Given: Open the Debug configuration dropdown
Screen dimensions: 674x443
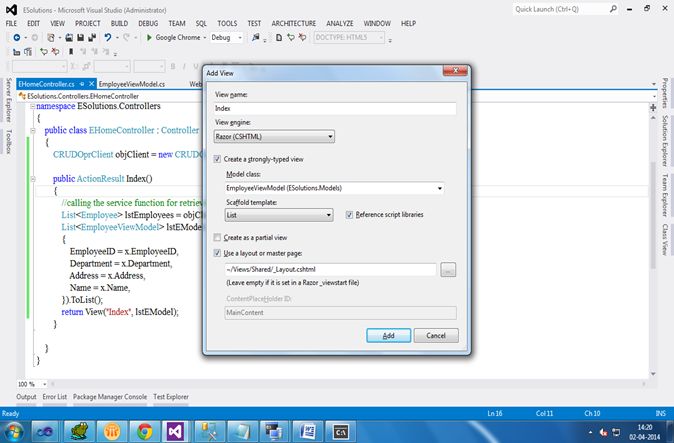Looking at the screenshot, I should [226, 38].
